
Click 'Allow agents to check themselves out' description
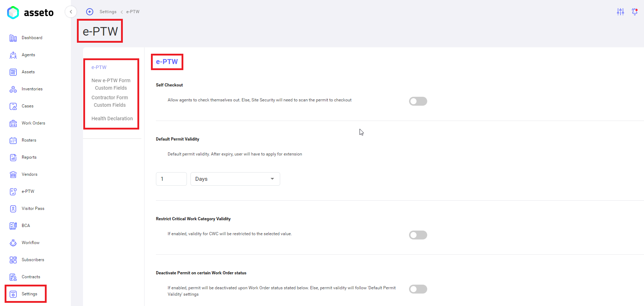coord(260,100)
